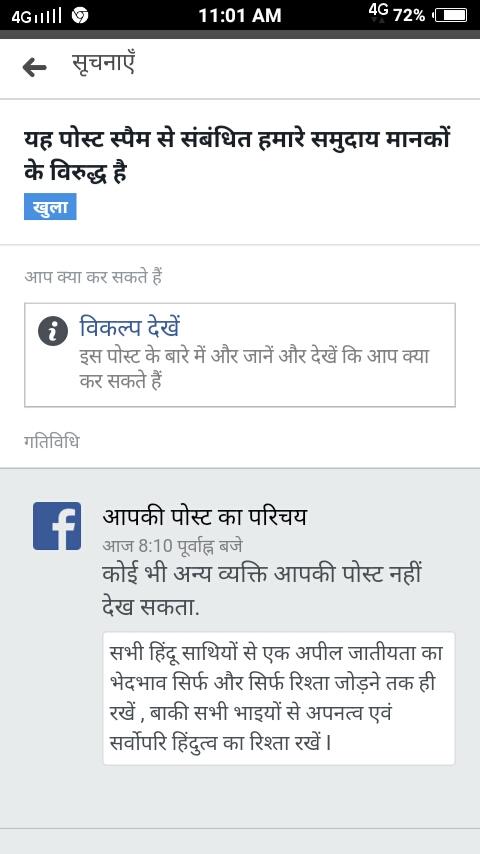This screenshot has width=480, height=854.
Task: Tap the battery icon in the status bar
Action: (451, 15)
